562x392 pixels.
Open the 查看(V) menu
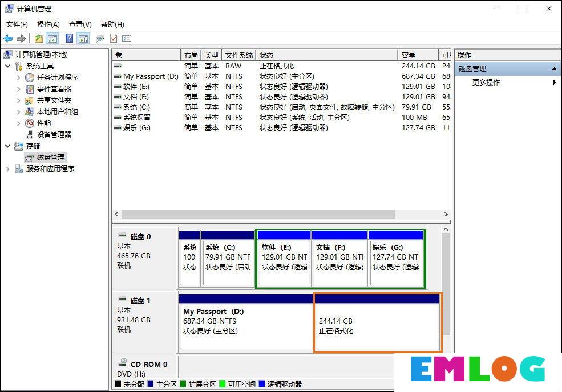80,25
